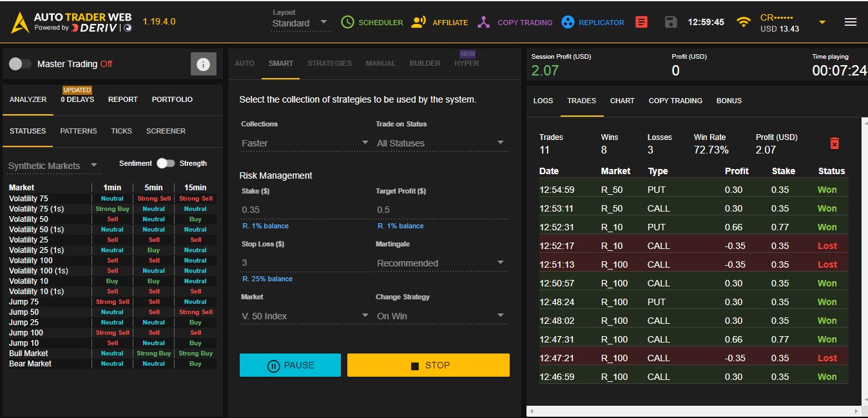Click the Session Profit value 2.07
This screenshot has width=868, height=418.
[545, 70]
